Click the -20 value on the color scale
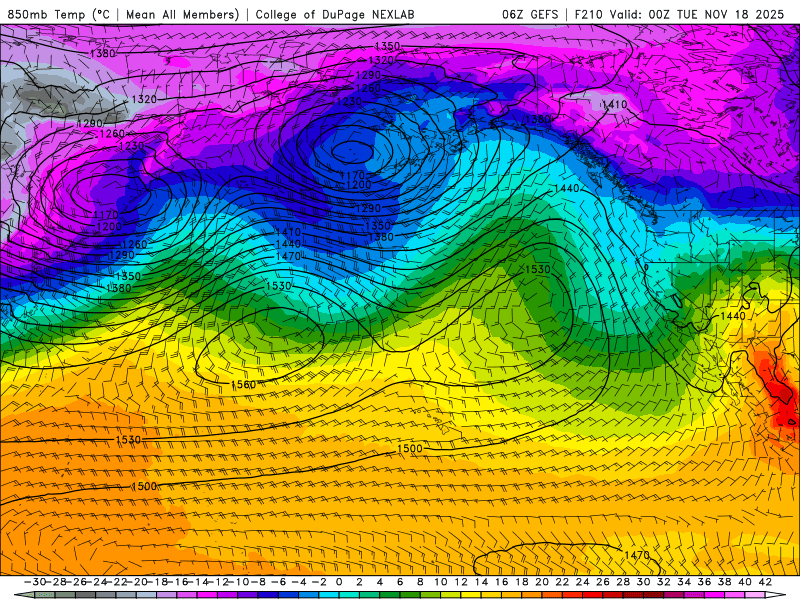The width and height of the screenshot is (800, 600). click(x=137, y=582)
